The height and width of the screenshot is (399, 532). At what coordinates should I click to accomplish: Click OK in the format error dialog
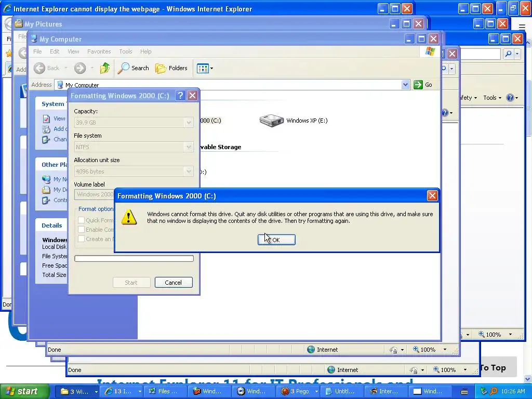pyautogui.click(x=276, y=240)
